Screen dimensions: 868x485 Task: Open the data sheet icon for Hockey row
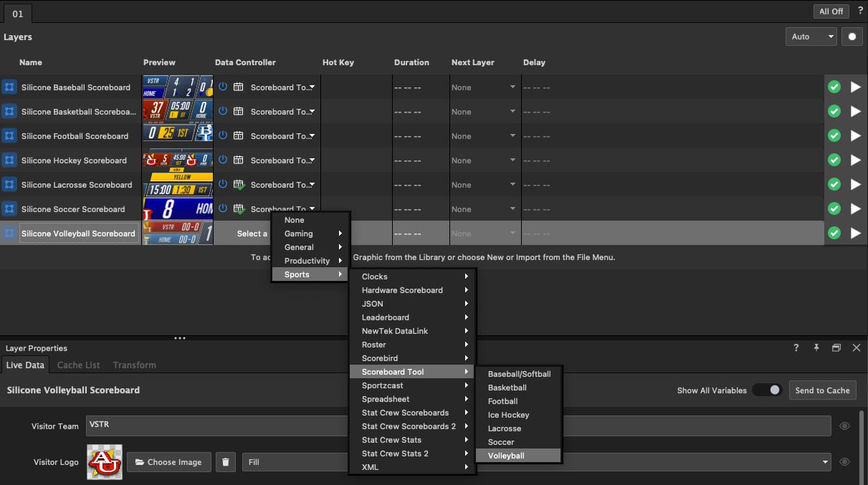[238, 160]
